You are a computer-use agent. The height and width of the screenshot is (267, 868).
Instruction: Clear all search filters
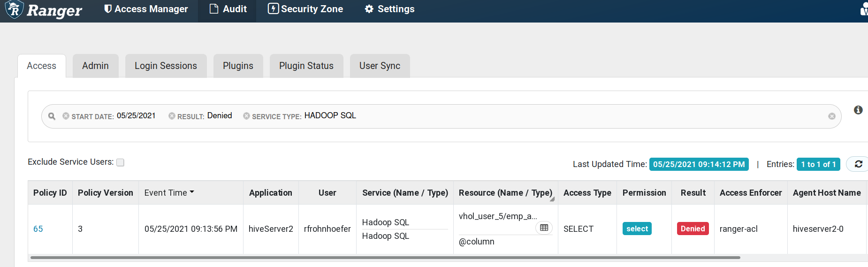click(x=831, y=116)
